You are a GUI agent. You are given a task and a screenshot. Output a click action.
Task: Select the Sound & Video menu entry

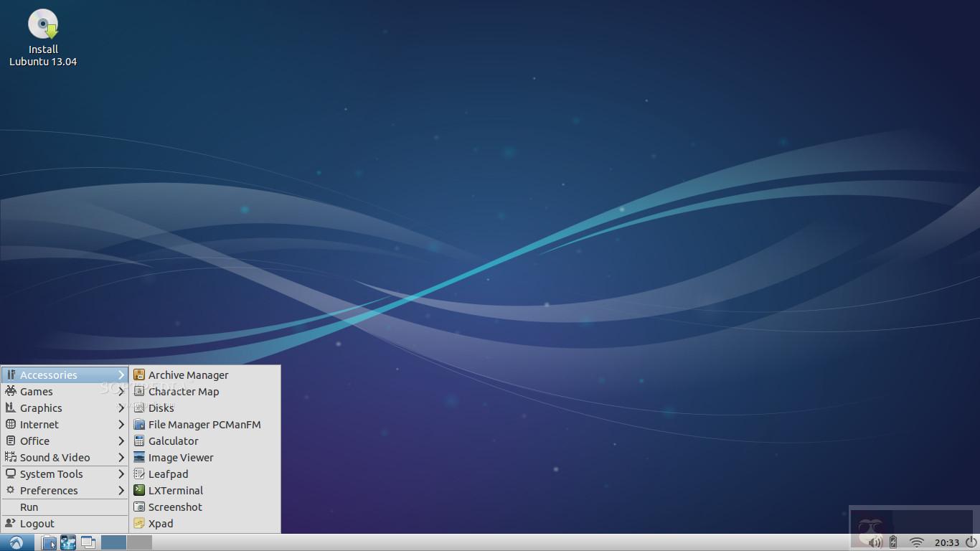point(54,457)
